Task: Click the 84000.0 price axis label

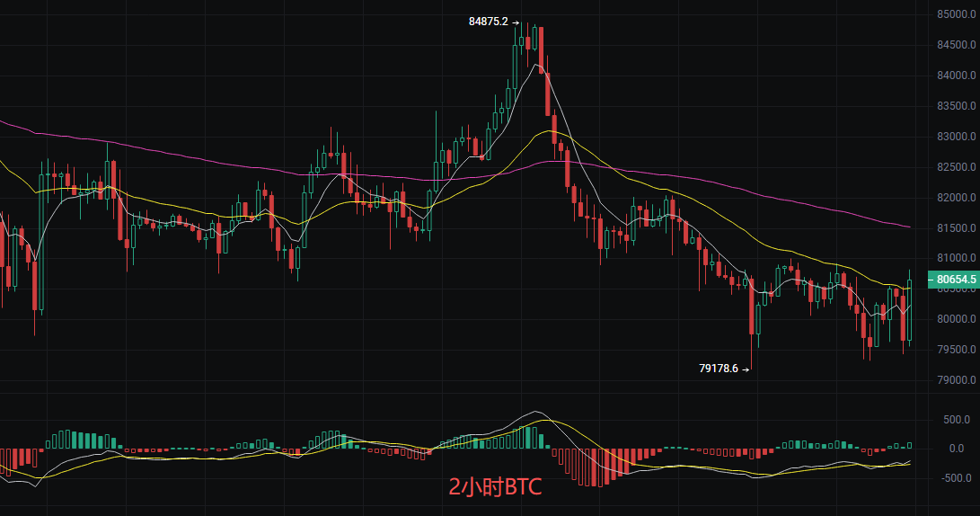Action: click(x=957, y=75)
